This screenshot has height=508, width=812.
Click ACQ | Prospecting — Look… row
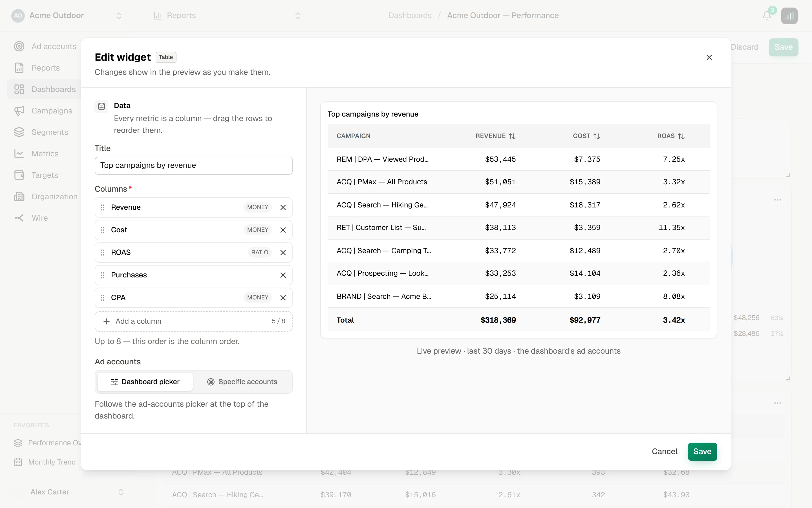tap(518, 273)
